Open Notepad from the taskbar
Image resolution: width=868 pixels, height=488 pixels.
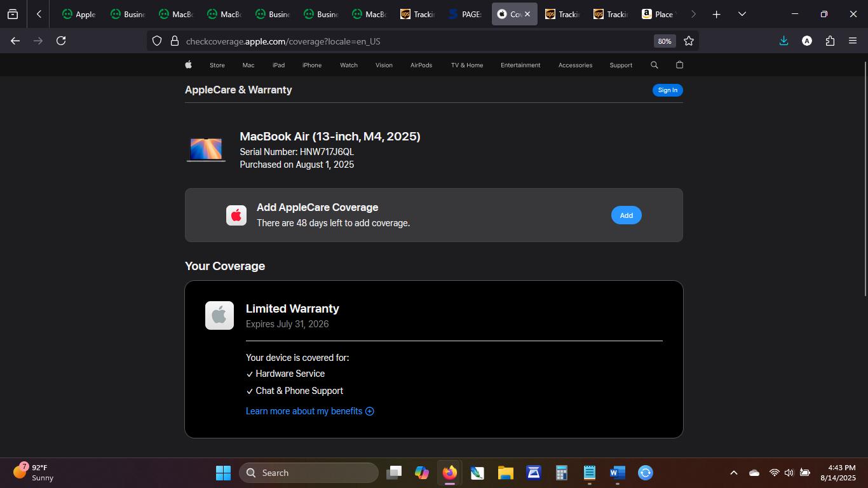coord(589,473)
